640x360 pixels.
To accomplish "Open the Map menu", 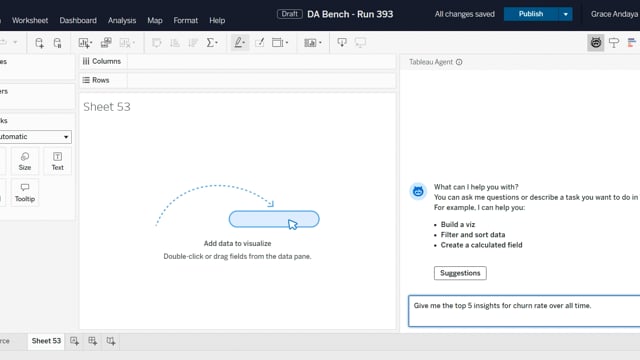I will point(155,20).
